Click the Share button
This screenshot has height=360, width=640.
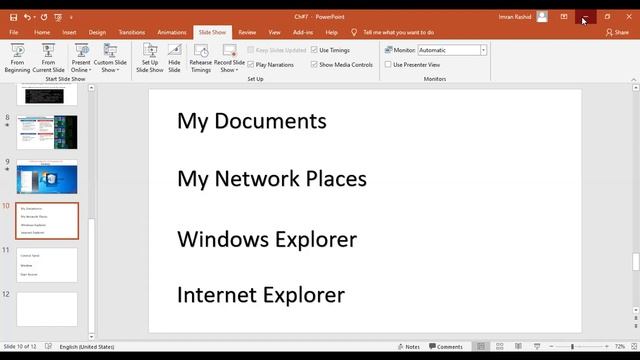click(617, 32)
